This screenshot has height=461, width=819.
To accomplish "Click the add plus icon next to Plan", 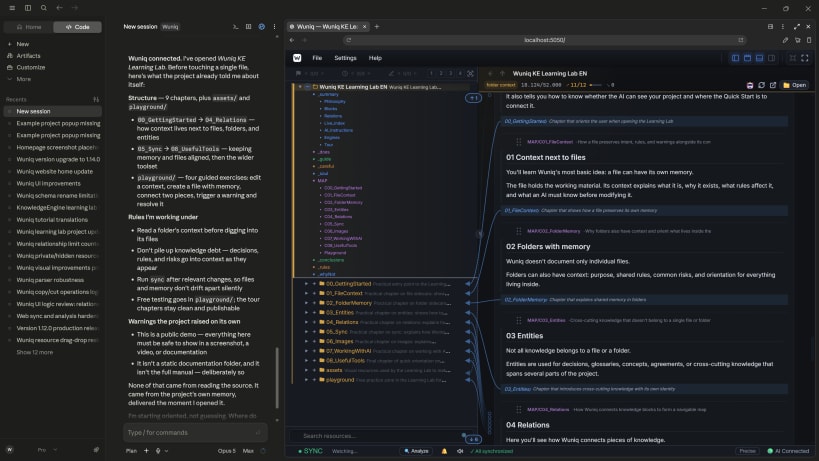I will [146, 451].
